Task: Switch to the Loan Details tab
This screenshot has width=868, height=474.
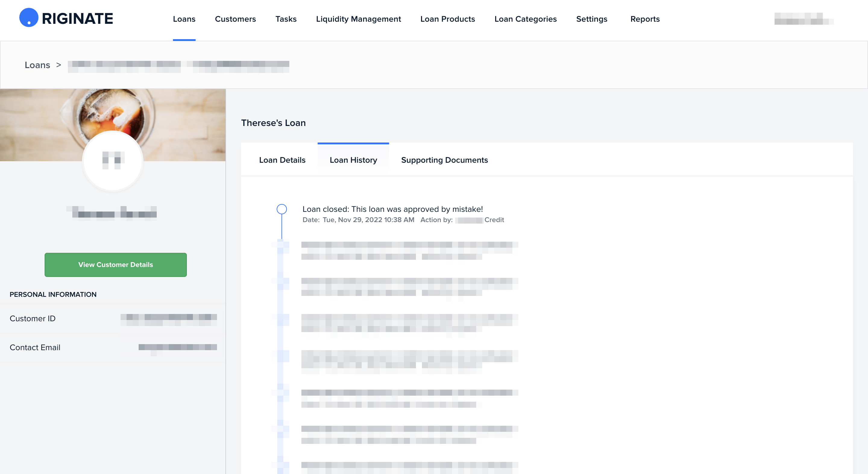Action: (x=282, y=160)
